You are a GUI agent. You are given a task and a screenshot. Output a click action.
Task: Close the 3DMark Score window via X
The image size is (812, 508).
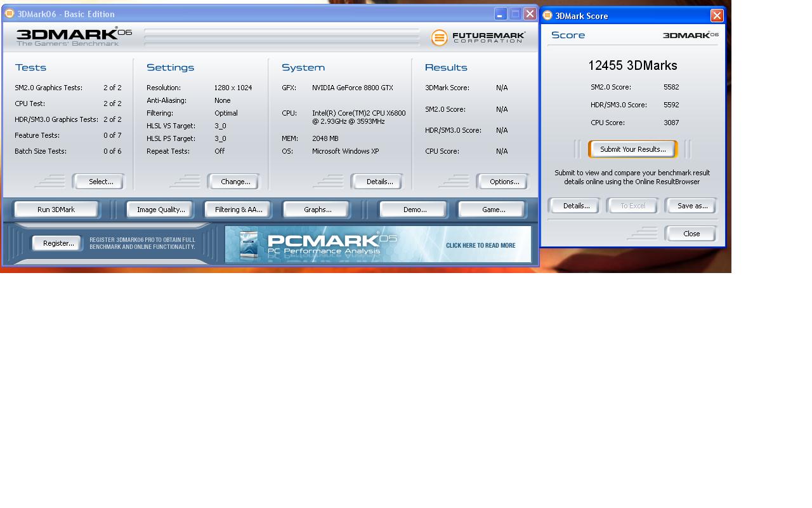[x=717, y=15]
